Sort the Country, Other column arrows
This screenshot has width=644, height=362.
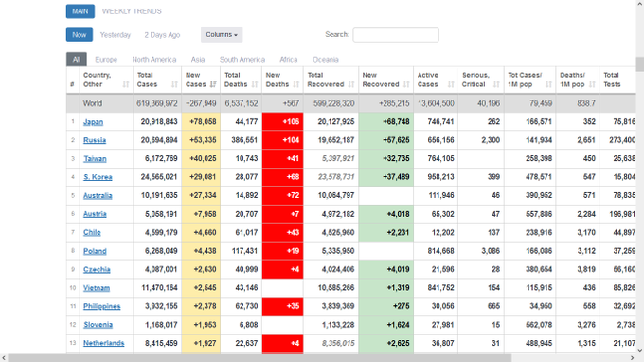(126, 84)
